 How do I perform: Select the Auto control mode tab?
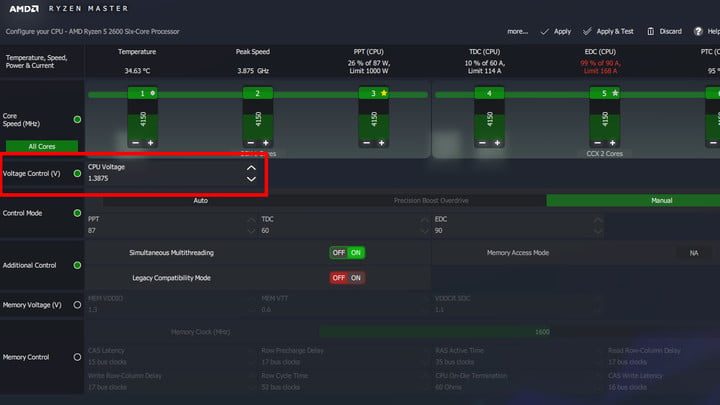pyautogui.click(x=201, y=201)
